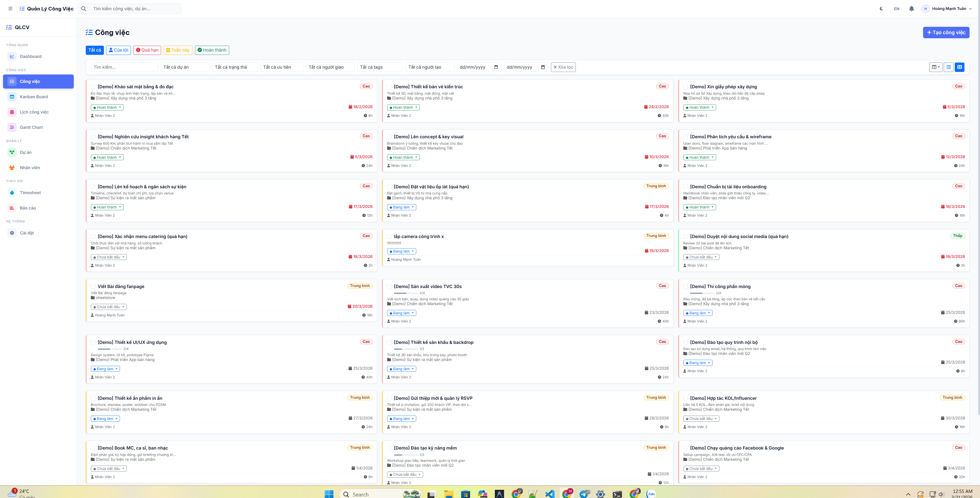Viewport: 980px width, 498px height.
Task: Select the Quá hạn filter tab
Action: [x=147, y=50]
